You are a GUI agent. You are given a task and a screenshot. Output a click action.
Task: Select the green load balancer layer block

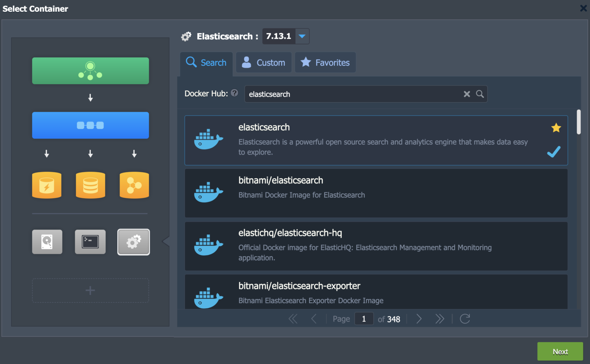[90, 71]
